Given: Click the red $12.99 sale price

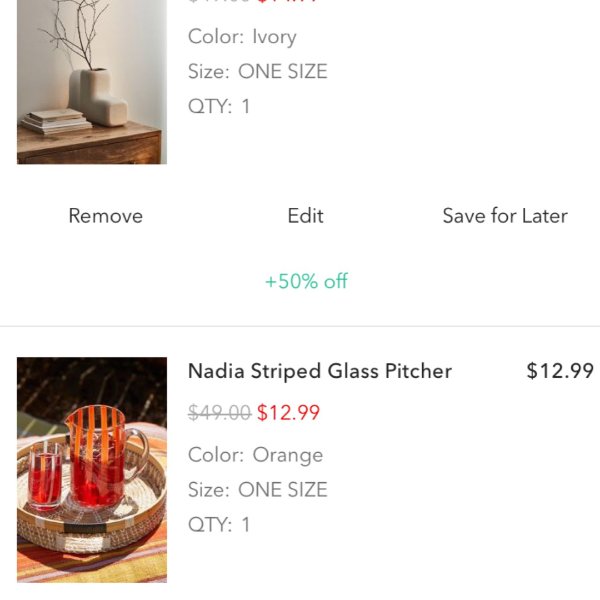Looking at the screenshot, I should tap(288, 412).
